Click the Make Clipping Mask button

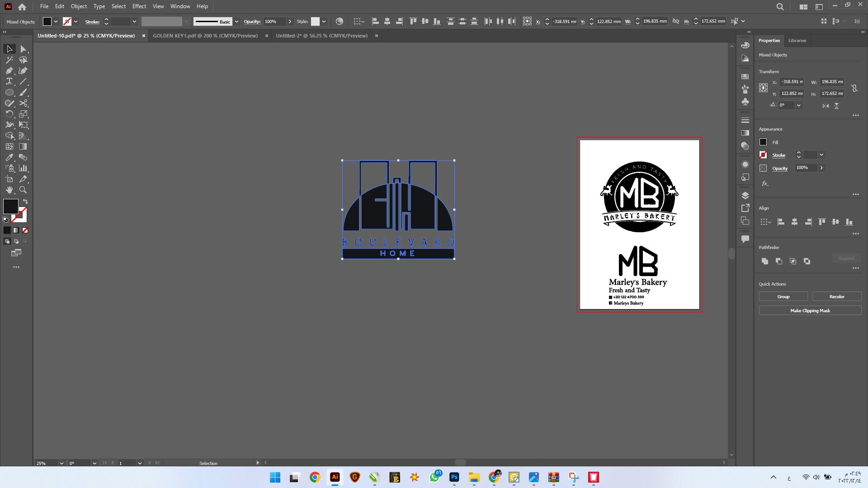pos(810,311)
